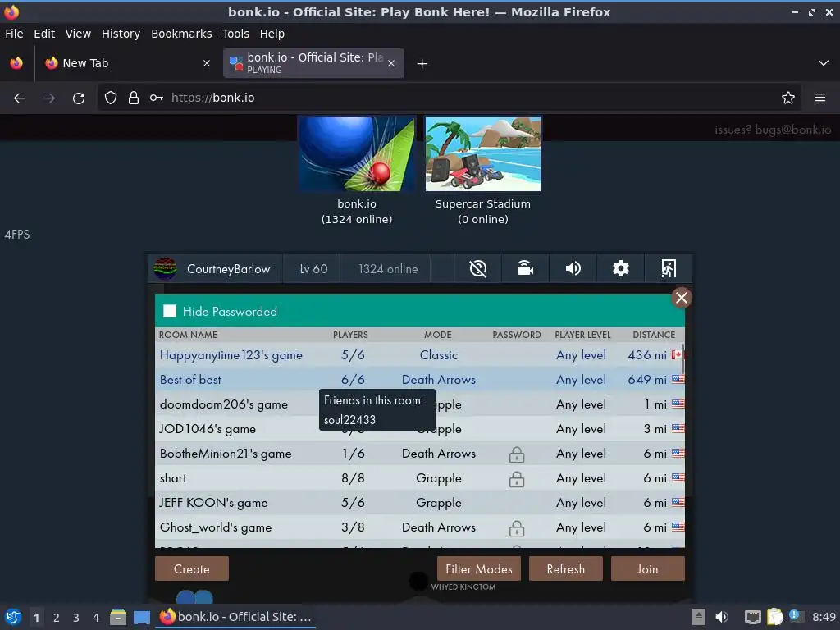This screenshot has width=840, height=630.
Task: Sort by MODE column header
Action: click(438, 335)
